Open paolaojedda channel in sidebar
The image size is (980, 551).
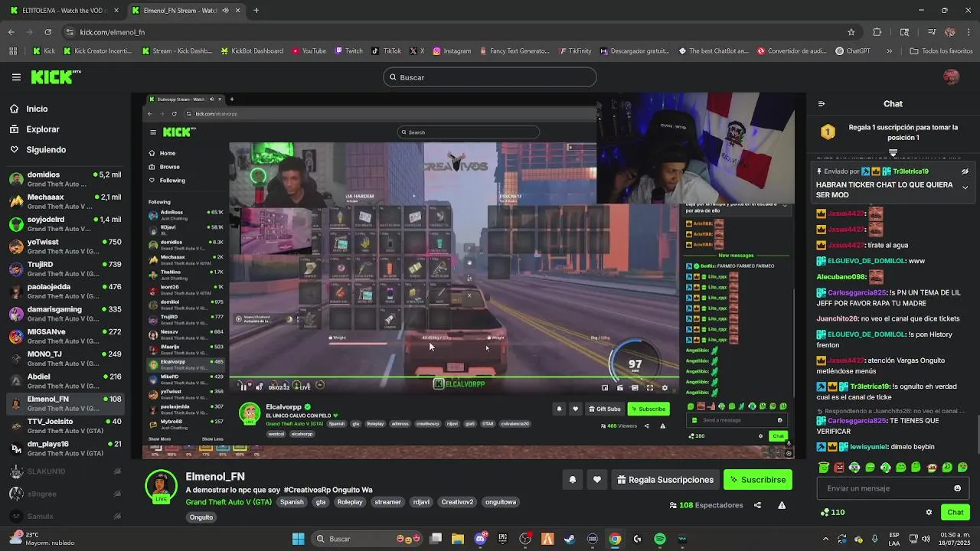65,291
